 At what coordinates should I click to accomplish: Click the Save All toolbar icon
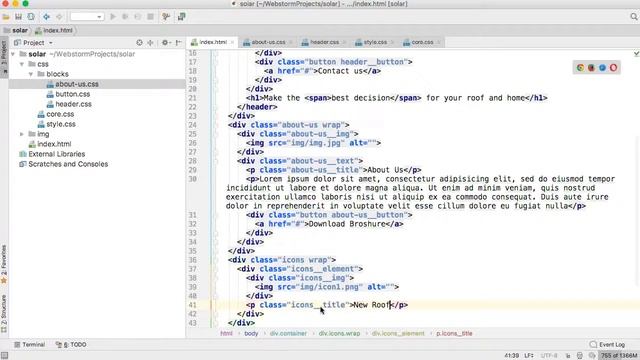coord(18,17)
